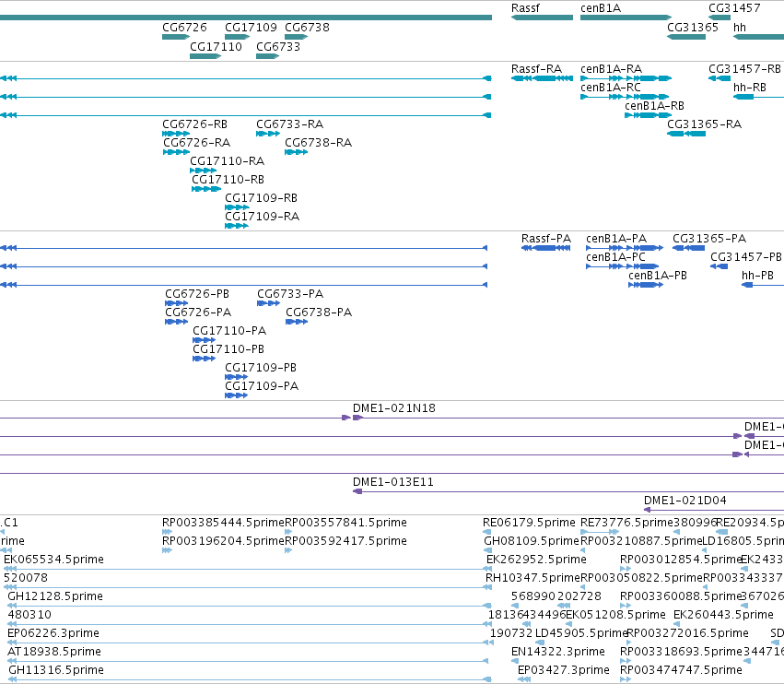Select the CG17109-RB transcript
This screenshot has width=784, height=684.
click(237, 207)
